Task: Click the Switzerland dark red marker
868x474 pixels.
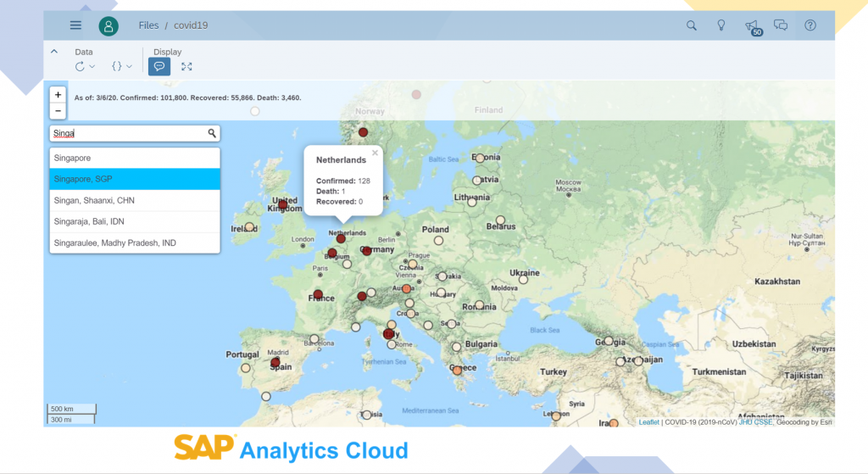Action: pos(362,296)
